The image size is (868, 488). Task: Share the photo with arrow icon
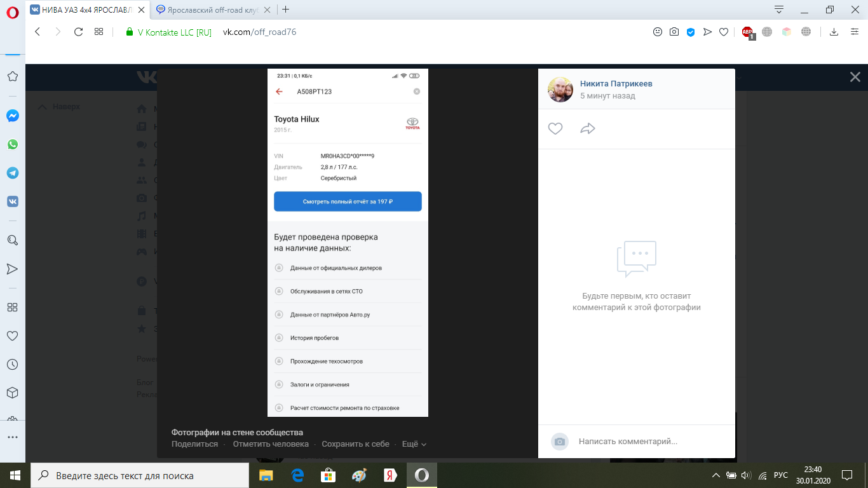pyautogui.click(x=588, y=128)
